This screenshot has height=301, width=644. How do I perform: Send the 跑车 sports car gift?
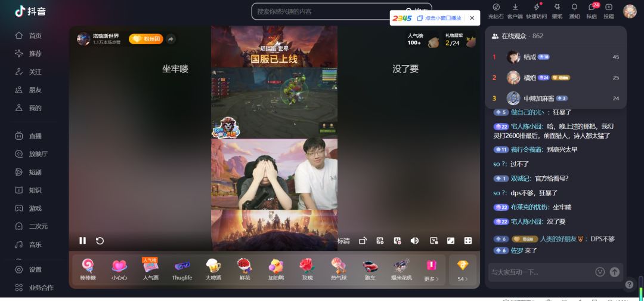click(370, 269)
